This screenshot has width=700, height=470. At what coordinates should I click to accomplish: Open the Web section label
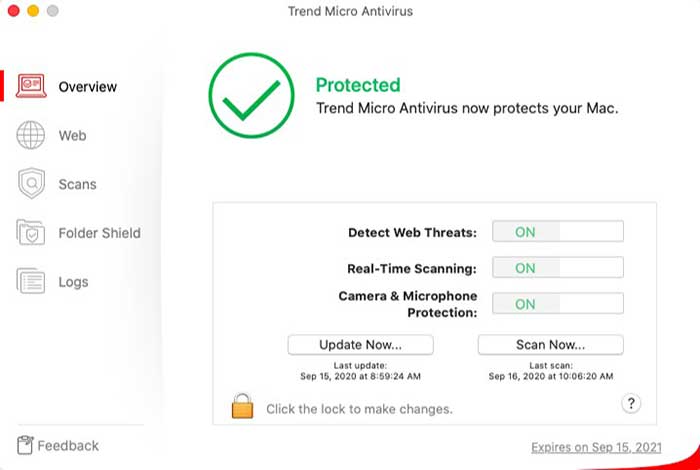click(x=72, y=135)
